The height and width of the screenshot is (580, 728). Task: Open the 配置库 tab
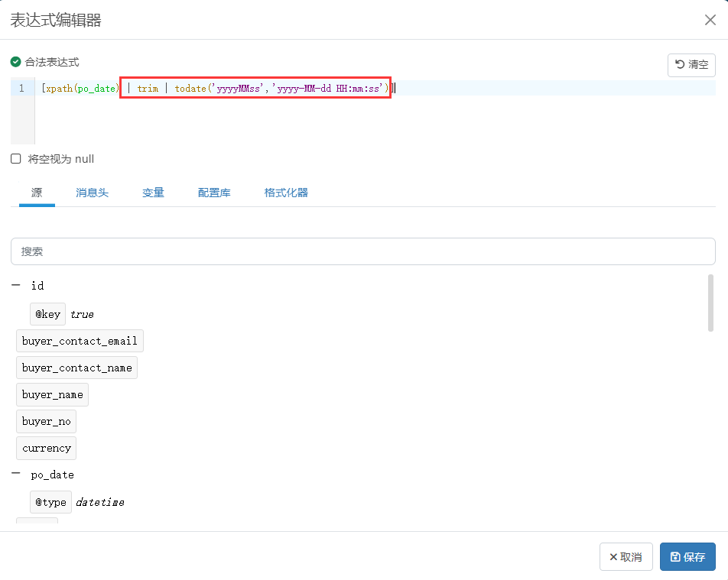[214, 193]
